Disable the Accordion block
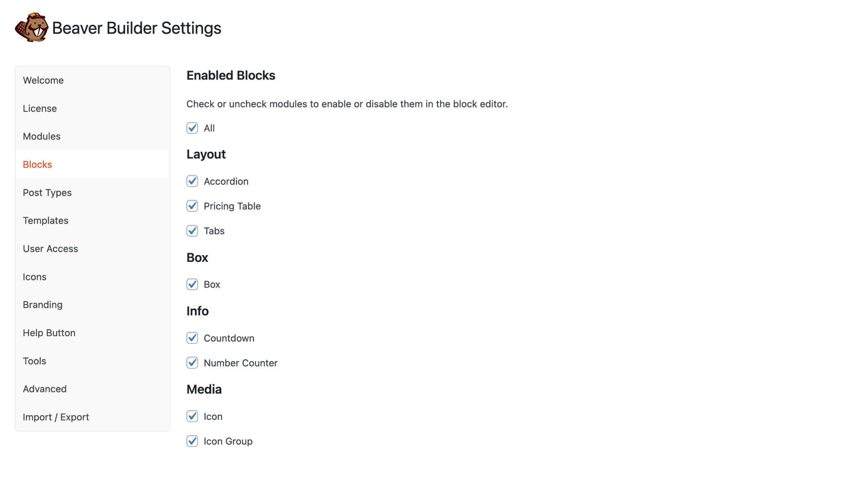Screen dimensions: 868x488 pyautogui.click(x=192, y=181)
